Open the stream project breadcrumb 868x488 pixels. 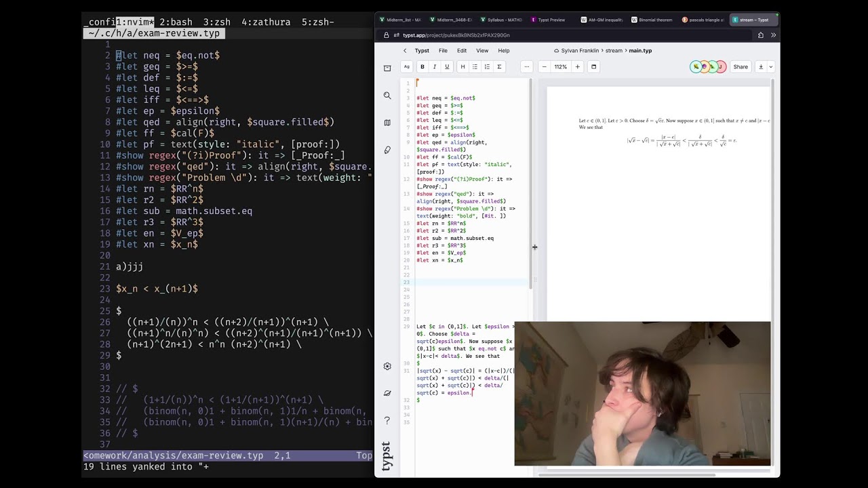[614, 50]
